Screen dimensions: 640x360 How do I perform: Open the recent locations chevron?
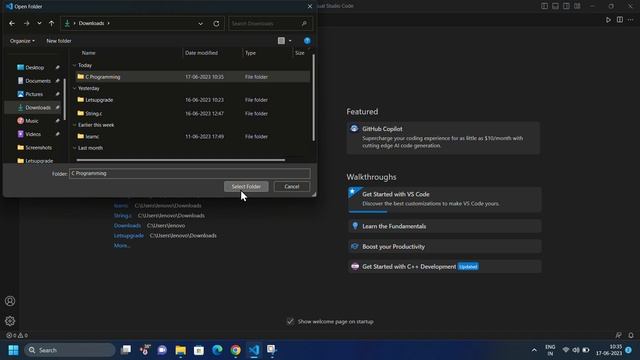pos(39,24)
